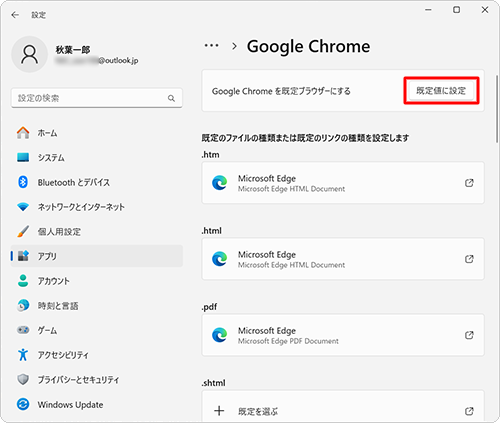The image size is (500, 423).
Task: Click the ゲーム controller icon
Action: tap(23, 330)
